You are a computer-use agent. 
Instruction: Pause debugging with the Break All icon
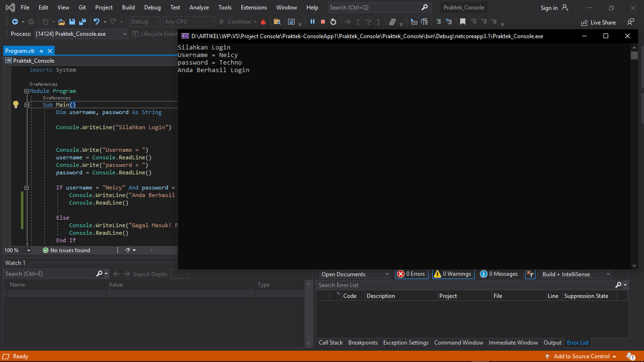312,22
